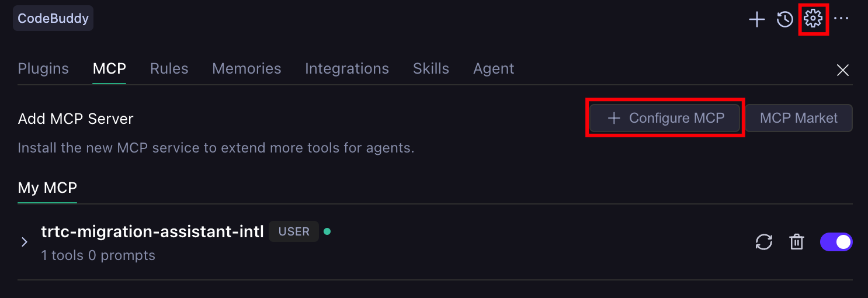Select the Agent tab

[494, 69]
